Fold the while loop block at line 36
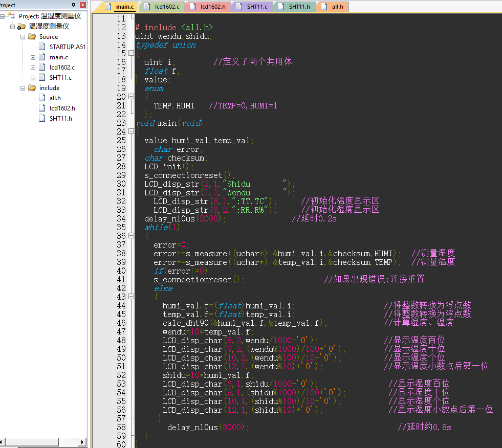502x448 pixels. coord(131,236)
